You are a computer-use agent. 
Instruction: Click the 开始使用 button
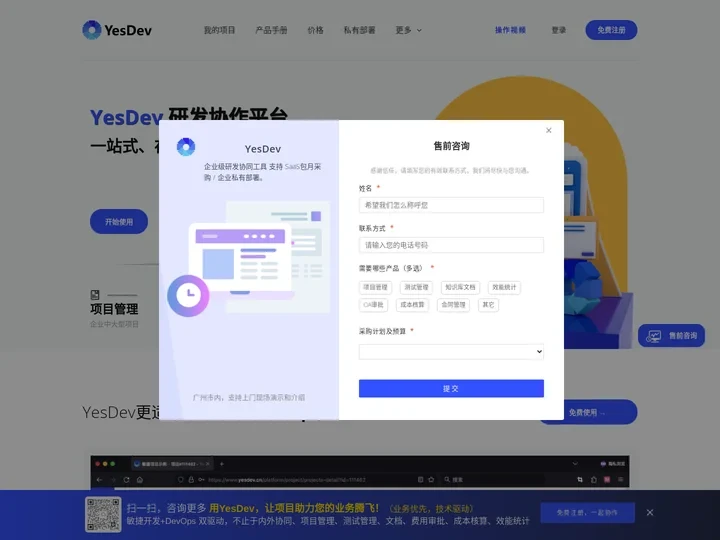[x=119, y=222]
